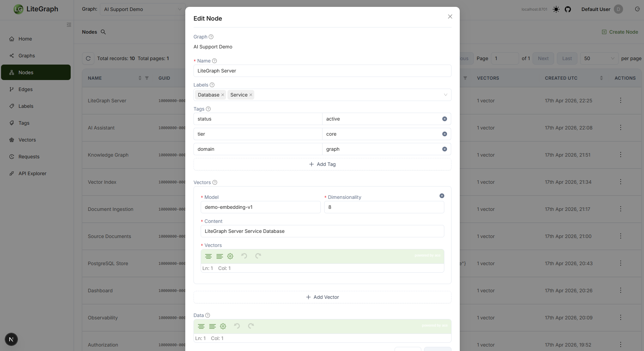
Task: Toggle light/dark theme with the sun icon
Action: pos(556,9)
